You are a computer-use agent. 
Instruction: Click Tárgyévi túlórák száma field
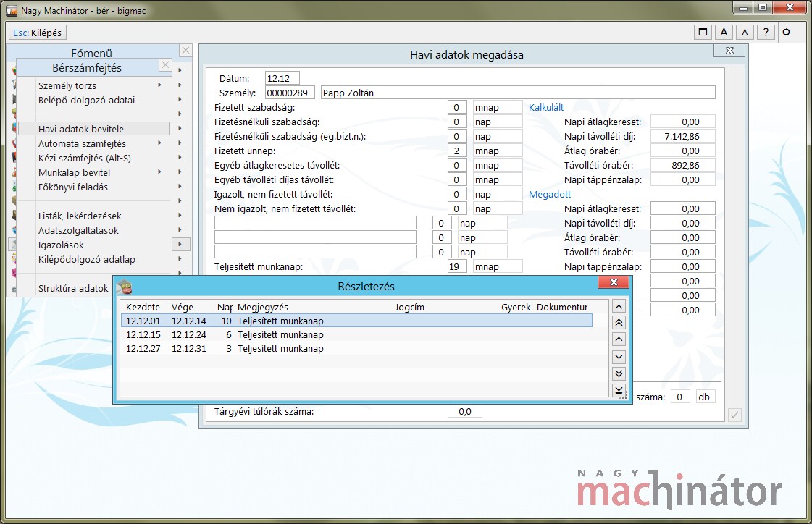click(465, 411)
